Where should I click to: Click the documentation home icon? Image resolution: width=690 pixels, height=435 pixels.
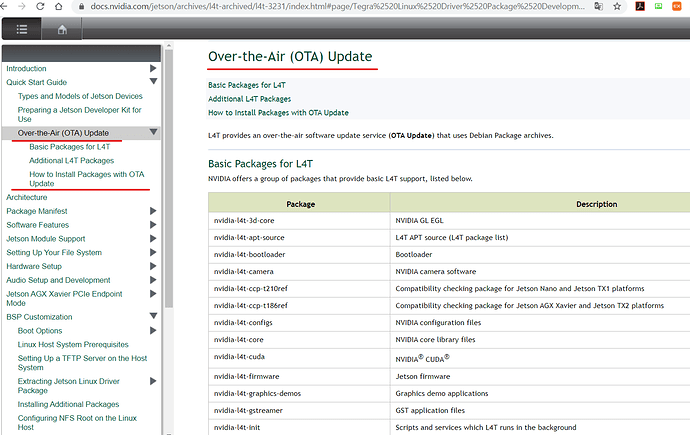click(x=62, y=29)
